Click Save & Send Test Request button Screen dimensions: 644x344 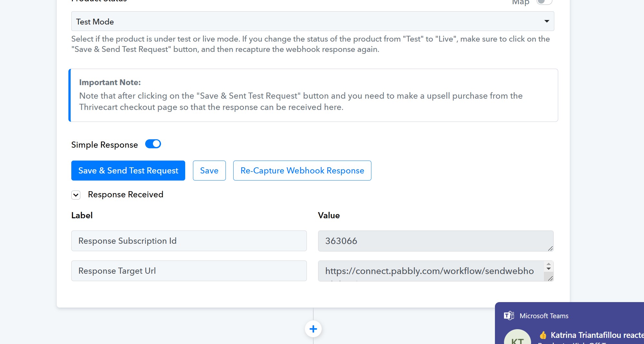[x=128, y=171]
